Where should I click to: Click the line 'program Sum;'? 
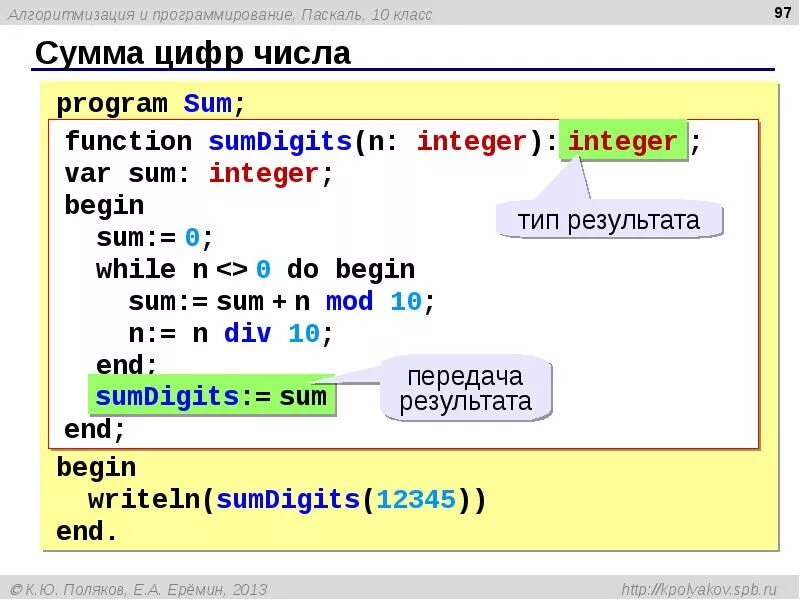point(151,104)
